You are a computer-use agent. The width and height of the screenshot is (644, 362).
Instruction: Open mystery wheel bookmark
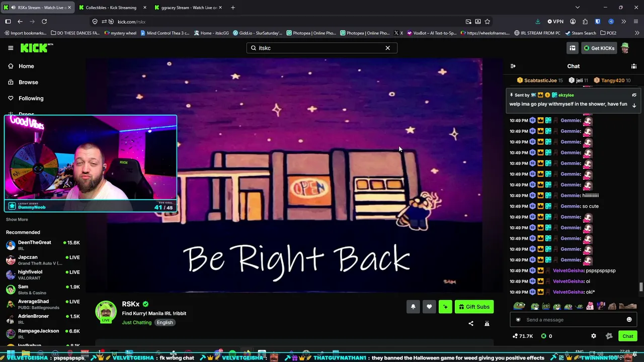pyautogui.click(x=120, y=33)
